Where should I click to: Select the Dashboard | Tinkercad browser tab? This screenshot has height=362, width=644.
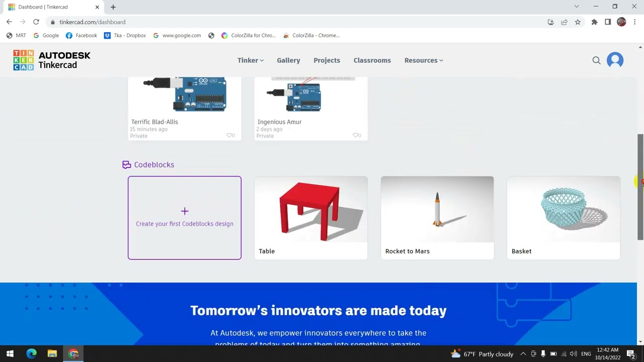click(x=54, y=7)
